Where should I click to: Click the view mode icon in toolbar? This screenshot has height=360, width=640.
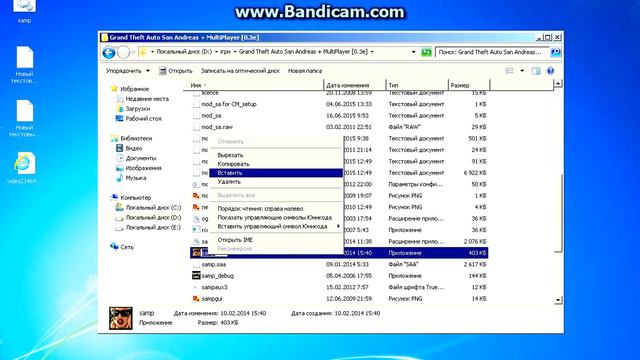tap(509, 71)
